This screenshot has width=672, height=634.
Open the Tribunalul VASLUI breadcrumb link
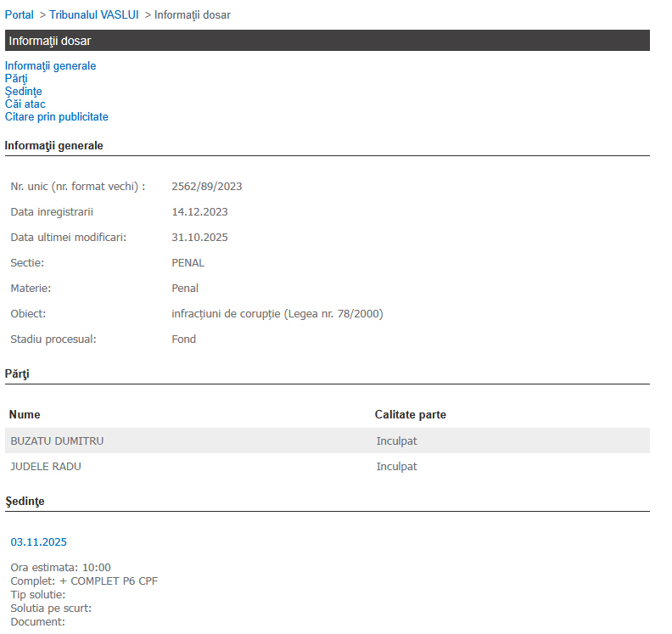click(94, 15)
